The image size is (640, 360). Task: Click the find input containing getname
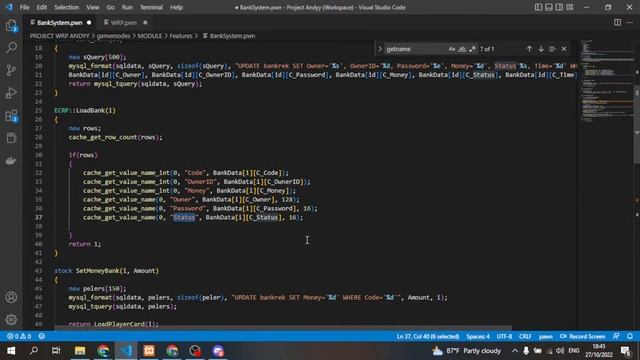[x=416, y=49]
